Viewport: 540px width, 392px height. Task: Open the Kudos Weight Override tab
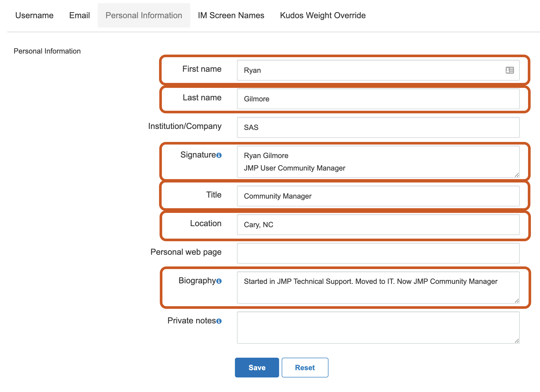(322, 15)
